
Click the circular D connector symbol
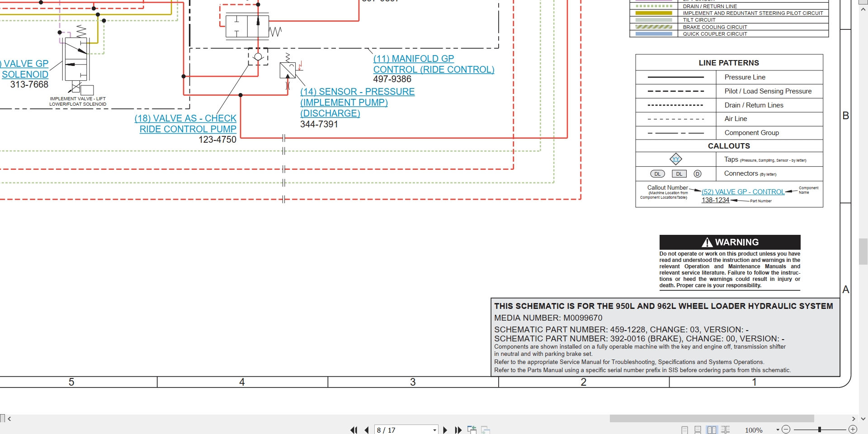(698, 174)
